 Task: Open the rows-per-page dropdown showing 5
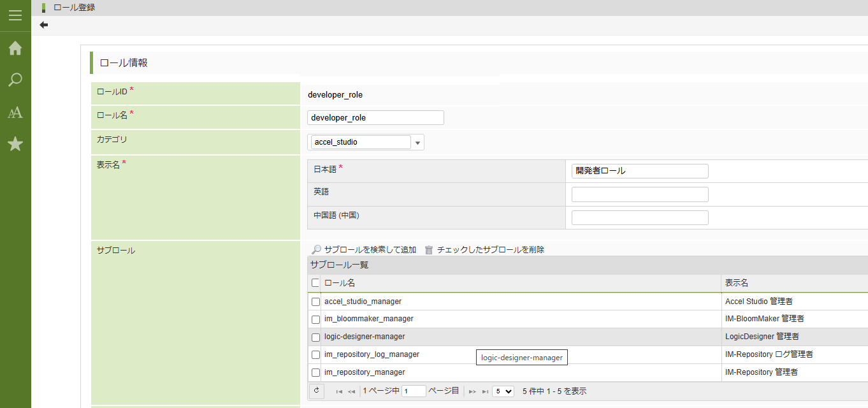[x=503, y=391]
